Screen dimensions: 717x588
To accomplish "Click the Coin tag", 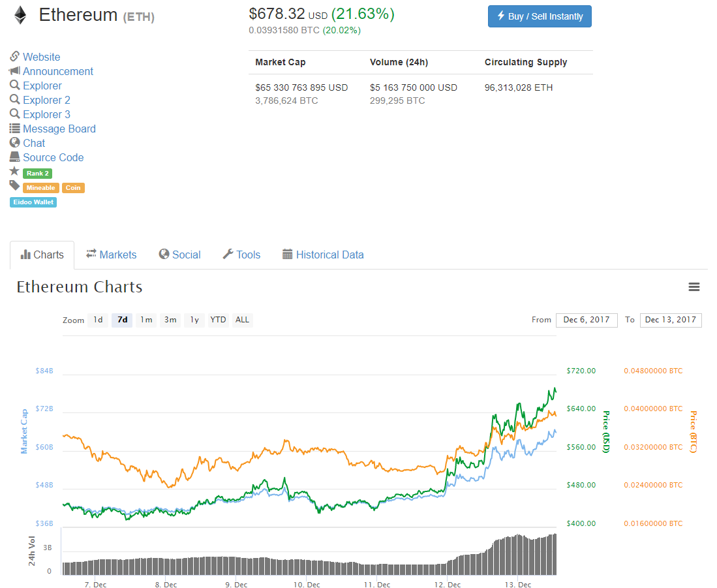I will [73, 188].
